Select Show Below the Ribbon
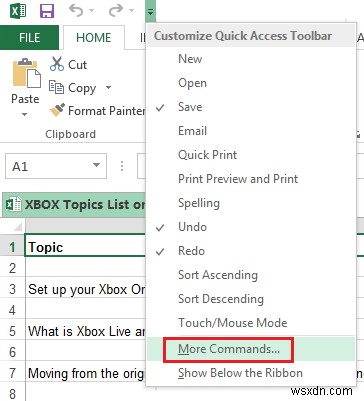The image size is (364, 401). click(x=251, y=373)
